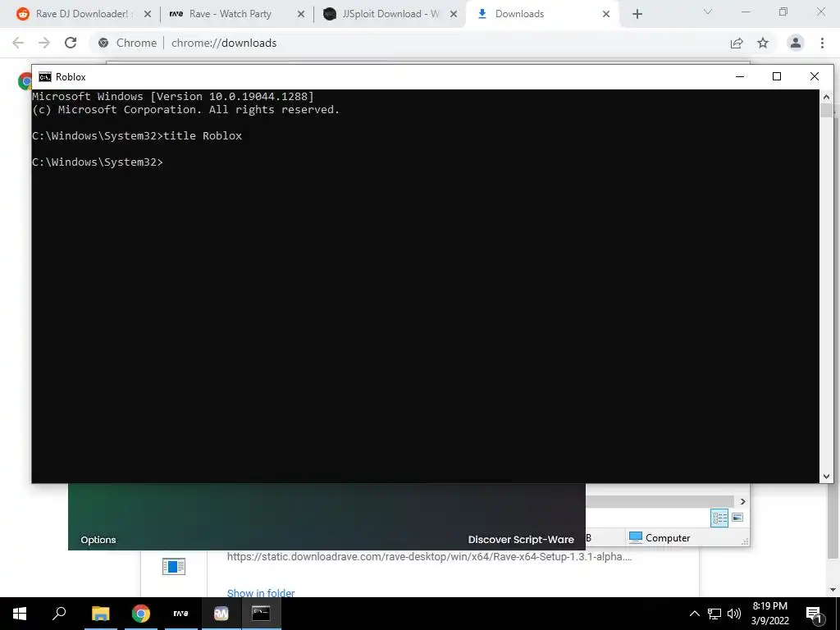Open the volume tray icon

734,614
